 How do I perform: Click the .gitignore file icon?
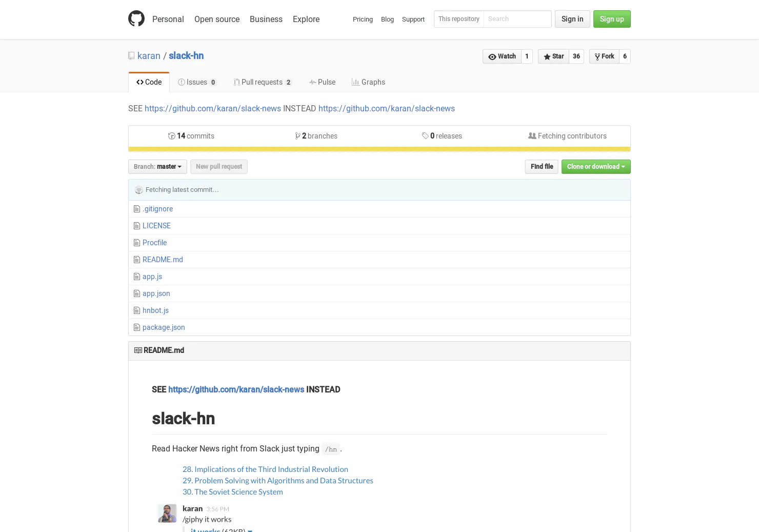pyautogui.click(x=136, y=209)
